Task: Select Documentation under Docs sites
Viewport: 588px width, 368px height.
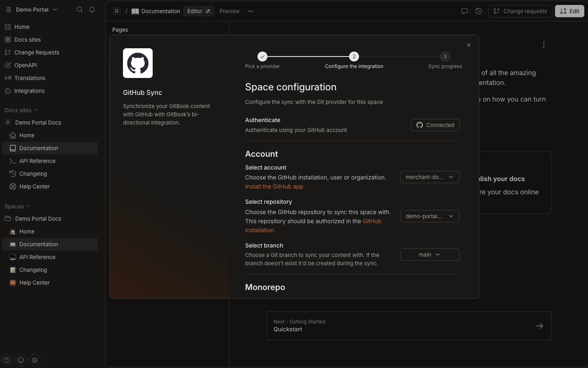Action: [x=50, y=148]
